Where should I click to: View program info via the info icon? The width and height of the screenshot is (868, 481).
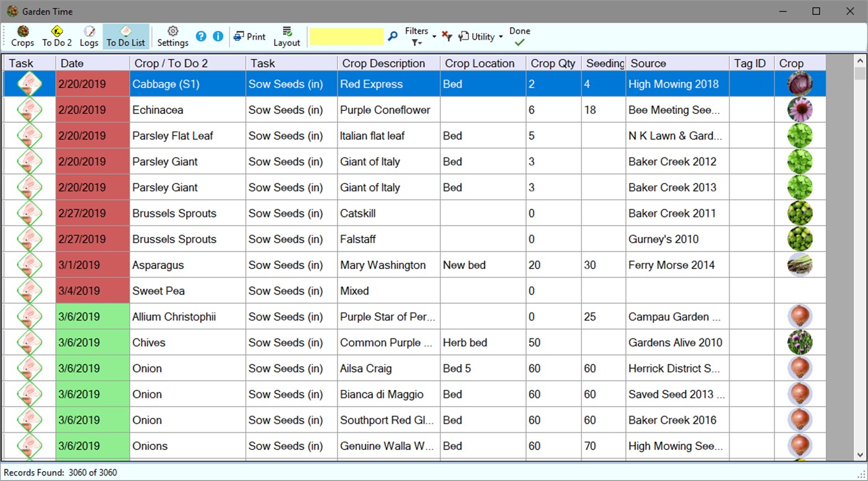pos(218,36)
